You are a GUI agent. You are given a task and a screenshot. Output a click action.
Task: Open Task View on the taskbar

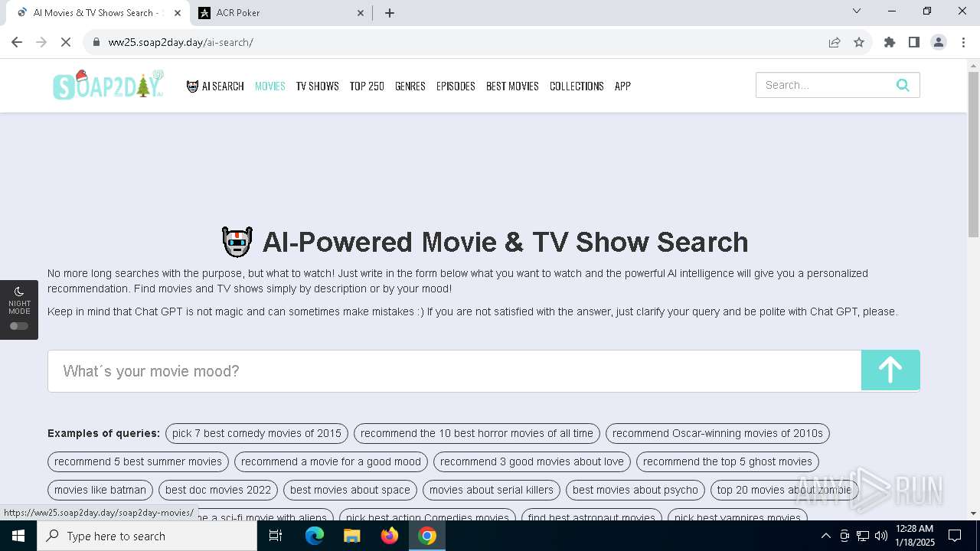(276, 536)
